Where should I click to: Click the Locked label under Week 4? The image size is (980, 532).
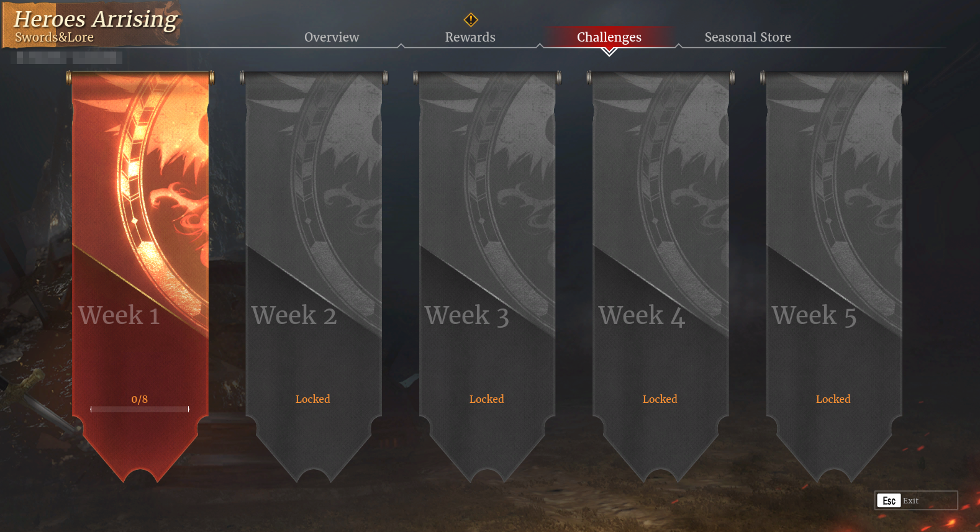pos(660,399)
